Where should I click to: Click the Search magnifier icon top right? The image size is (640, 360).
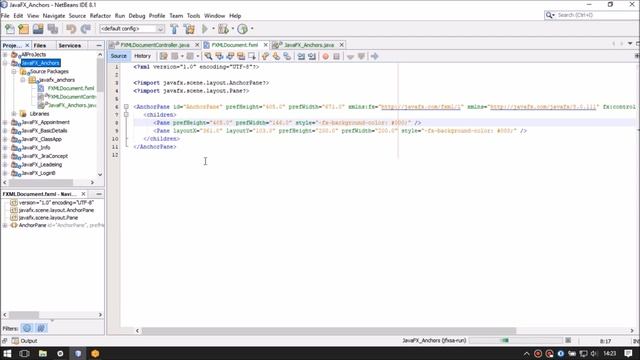tap(550, 15)
